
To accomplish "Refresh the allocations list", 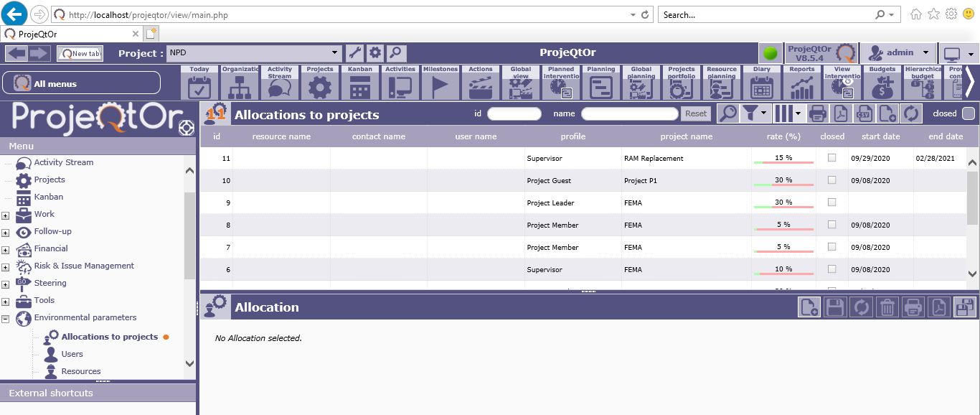I will click(911, 113).
